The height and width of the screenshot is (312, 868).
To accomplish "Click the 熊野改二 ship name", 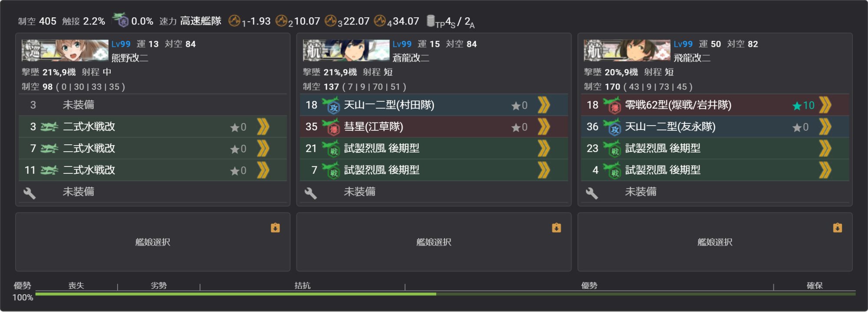I will click(x=130, y=58).
